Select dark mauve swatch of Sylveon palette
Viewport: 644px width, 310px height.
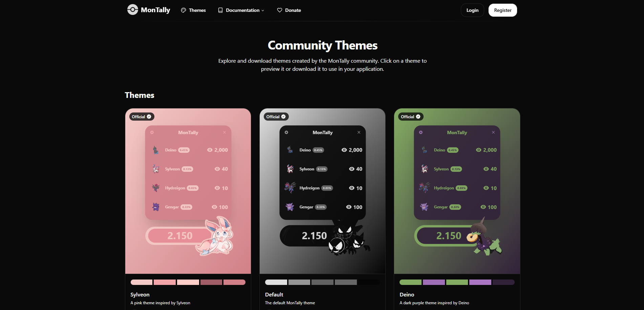(x=211, y=282)
